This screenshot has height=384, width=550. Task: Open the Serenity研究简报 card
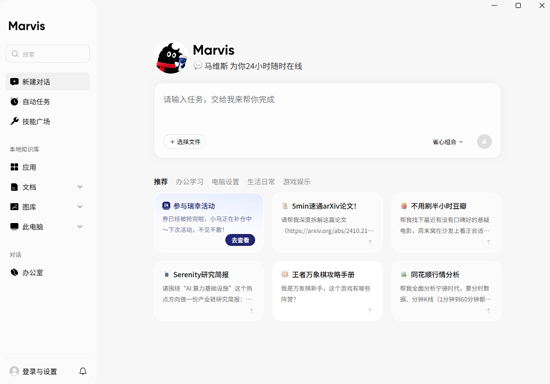click(x=209, y=291)
